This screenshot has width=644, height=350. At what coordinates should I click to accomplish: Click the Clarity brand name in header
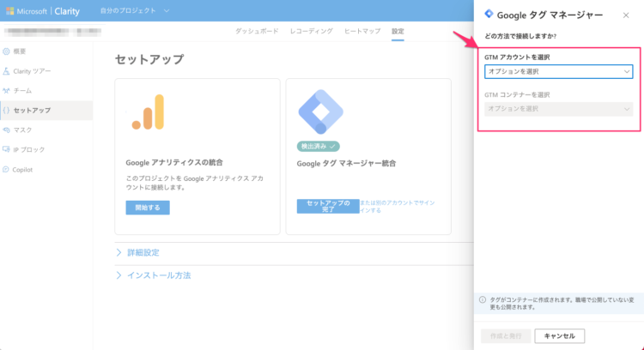[x=67, y=11]
